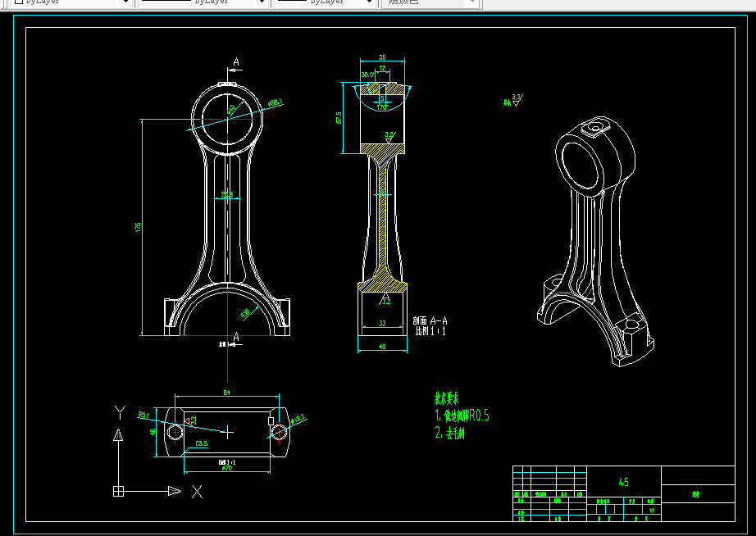This screenshot has width=756, height=536.
Task: Select the R51 radius label in bottom view
Action: click(x=144, y=415)
